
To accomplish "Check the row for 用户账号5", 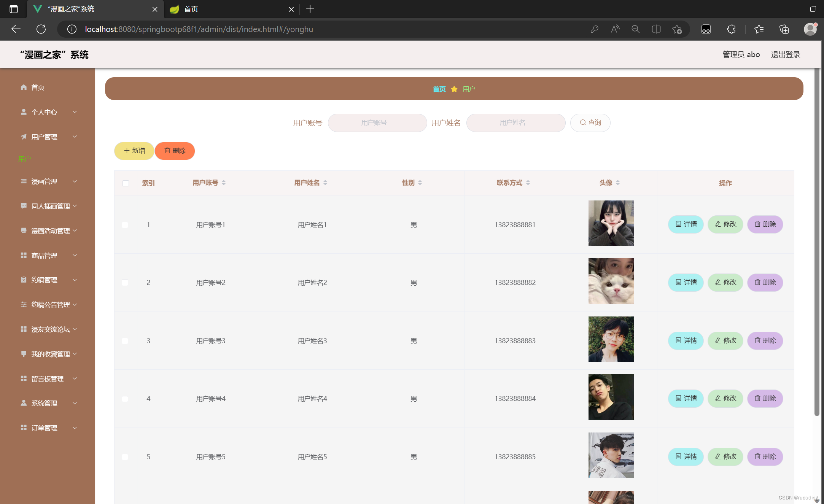I will [x=125, y=457].
